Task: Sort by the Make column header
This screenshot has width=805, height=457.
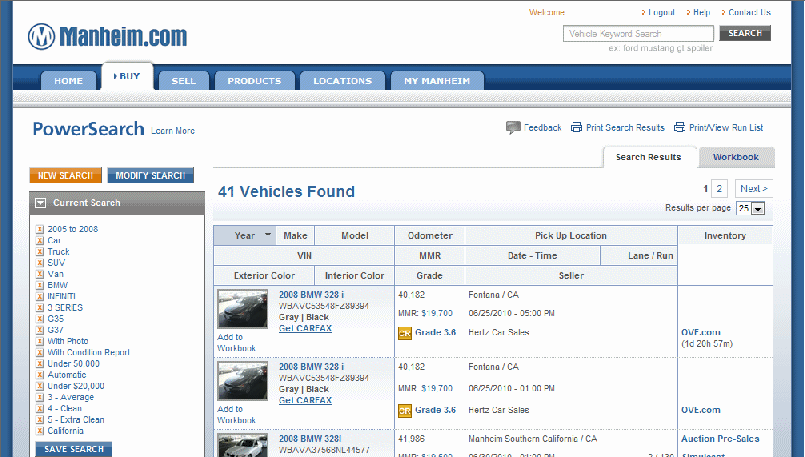Action: pos(295,236)
